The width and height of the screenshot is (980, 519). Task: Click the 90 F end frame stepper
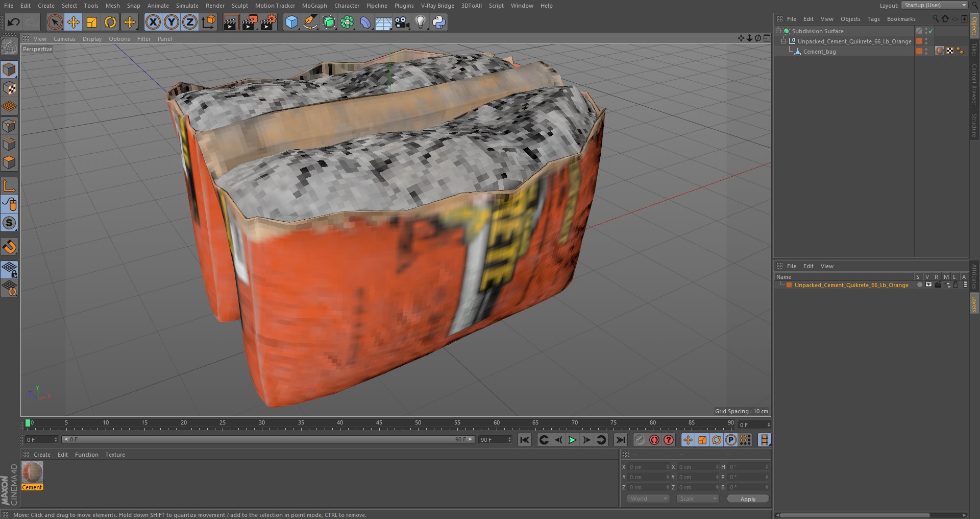tap(509, 440)
